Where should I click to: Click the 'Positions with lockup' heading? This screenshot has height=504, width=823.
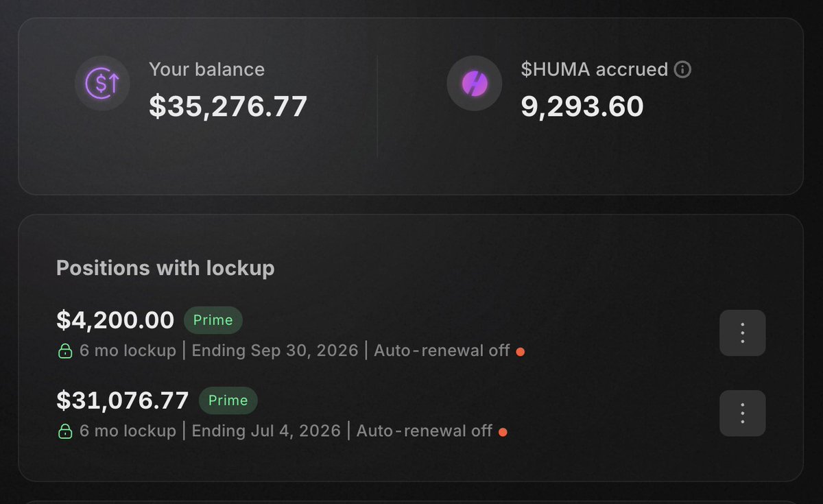click(x=165, y=267)
